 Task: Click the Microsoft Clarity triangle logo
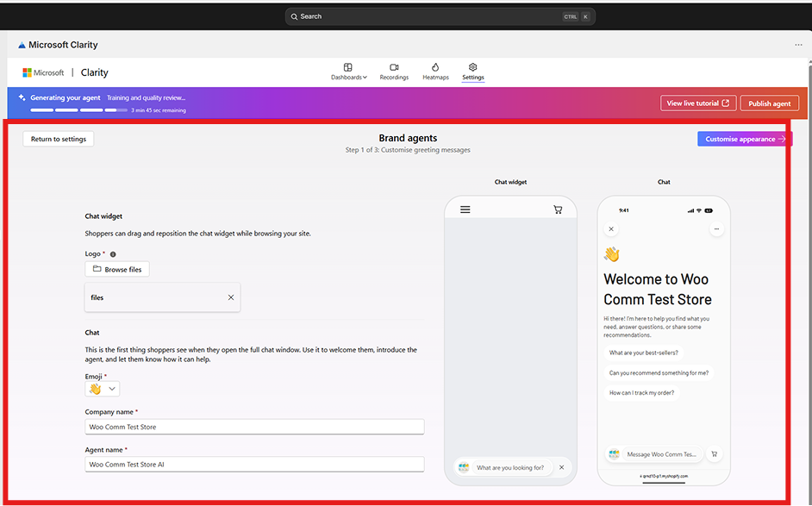[x=22, y=45]
